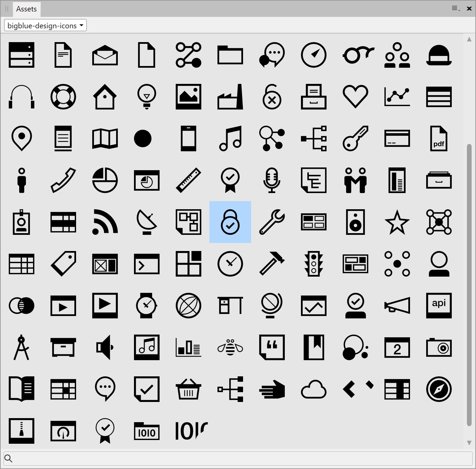Choose the wrench icon asset
Viewport: 476px width, 469px height.
pyautogui.click(x=272, y=222)
